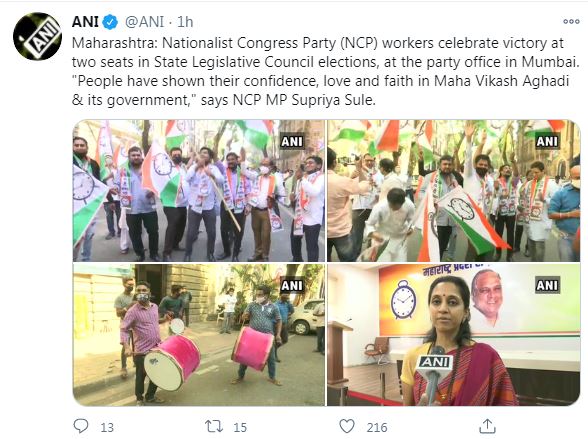588x439 pixels.
Task: View the retweet count 15
Action: (x=240, y=427)
